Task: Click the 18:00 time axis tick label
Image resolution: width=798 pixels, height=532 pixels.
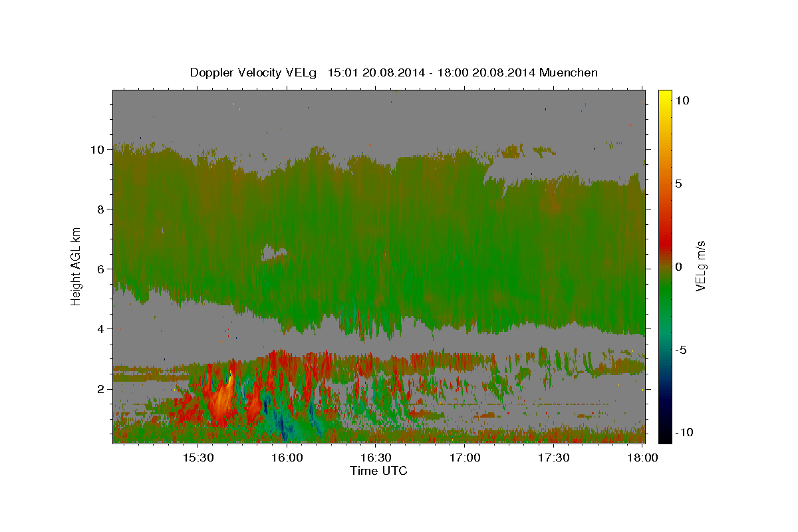Action: (x=642, y=458)
